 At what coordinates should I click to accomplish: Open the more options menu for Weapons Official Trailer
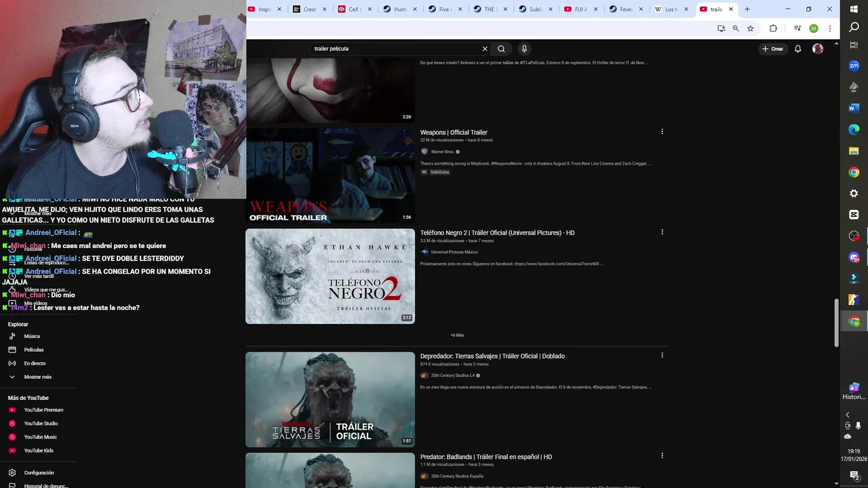point(662,131)
